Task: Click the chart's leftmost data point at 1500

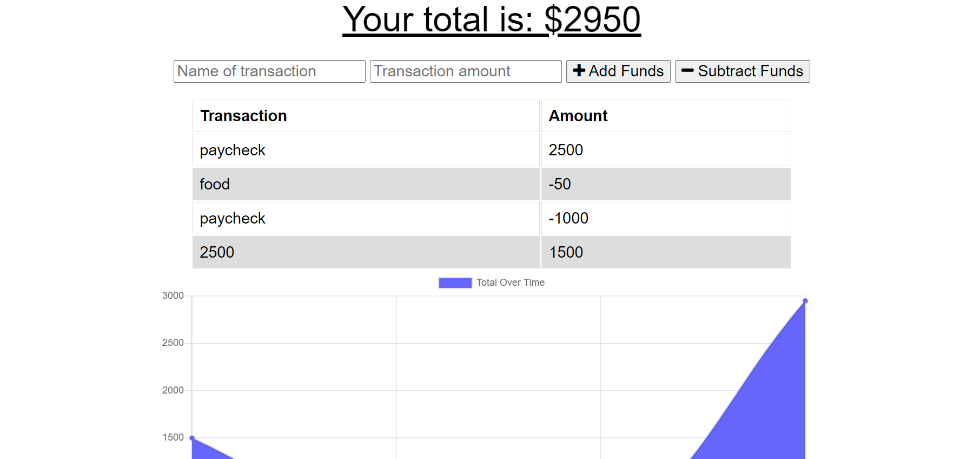Action: (193, 438)
